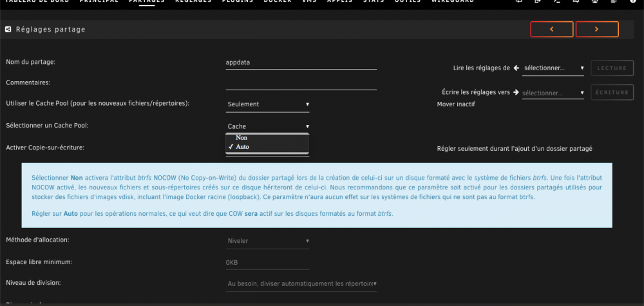This screenshot has width=644, height=306.
Task: Click the LECTURE button
Action: 612,68
